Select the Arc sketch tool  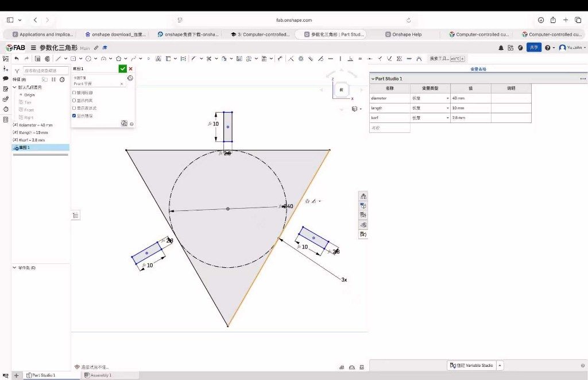tap(103, 59)
